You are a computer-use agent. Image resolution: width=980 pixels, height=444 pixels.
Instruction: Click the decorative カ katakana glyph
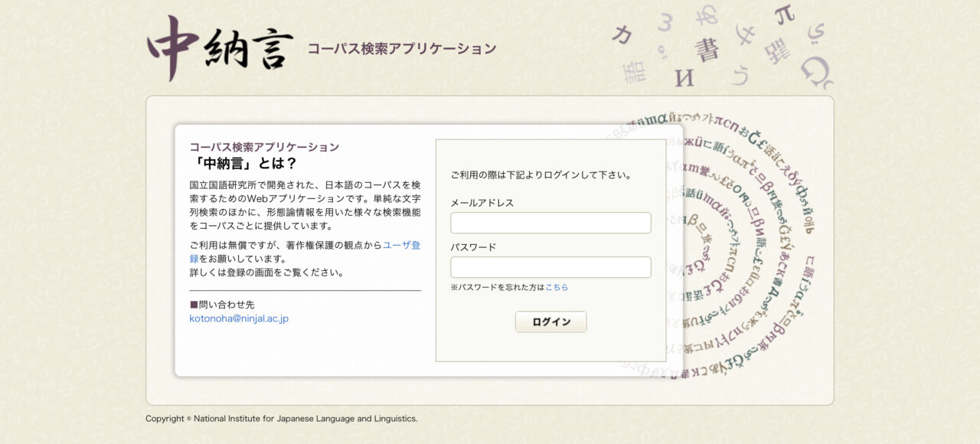tap(623, 34)
